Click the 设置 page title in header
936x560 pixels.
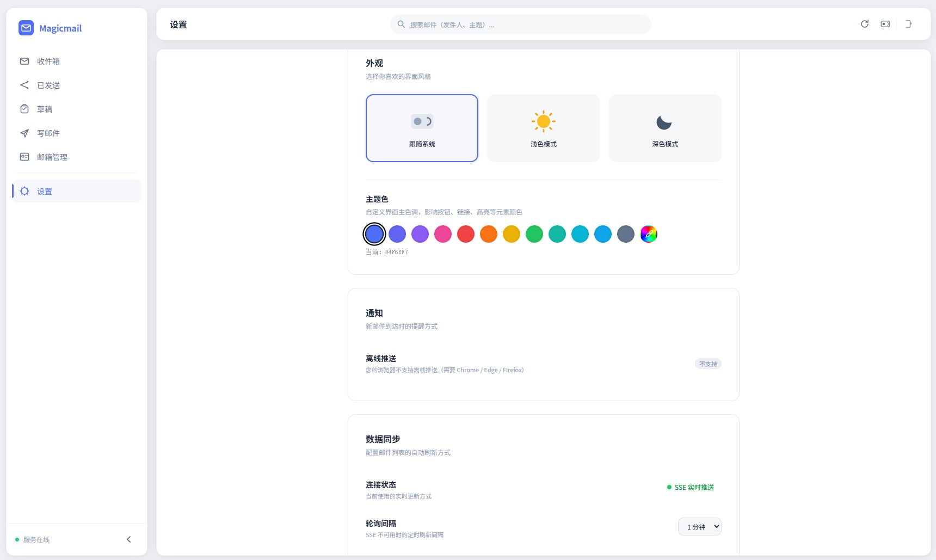tap(178, 24)
